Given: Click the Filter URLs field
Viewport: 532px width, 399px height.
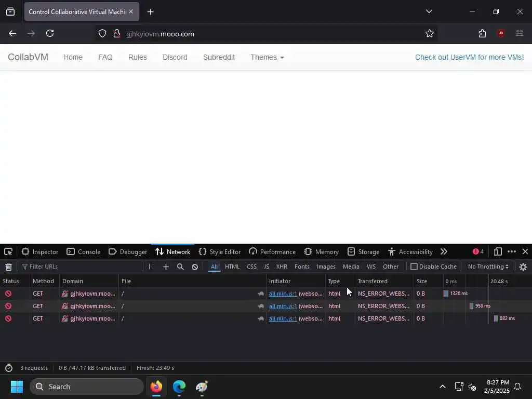Looking at the screenshot, I should pos(82,267).
